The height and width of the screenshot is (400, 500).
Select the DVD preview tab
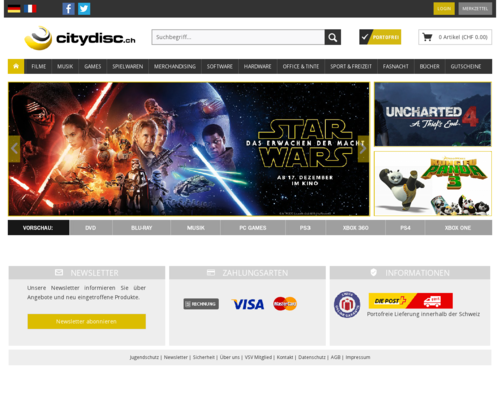tap(91, 228)
